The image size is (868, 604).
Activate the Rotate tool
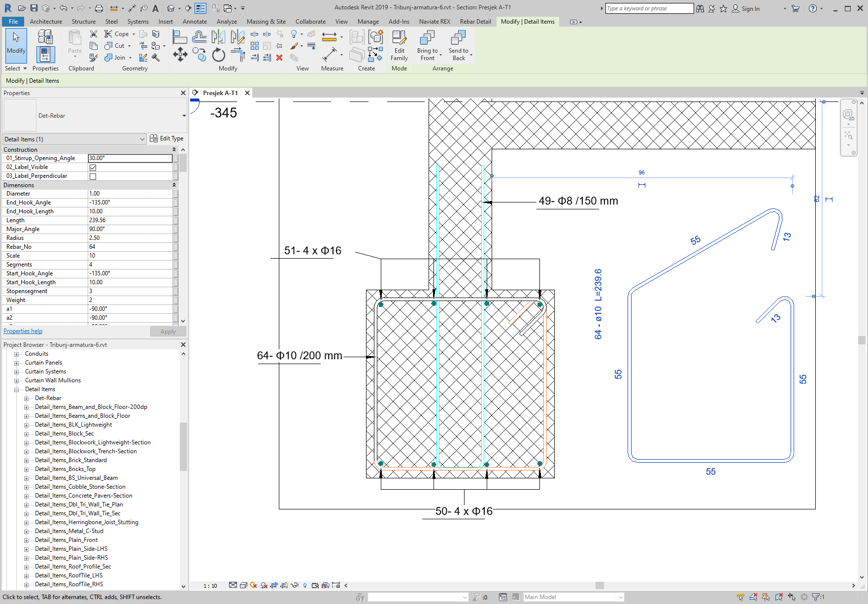coord(219,56)
